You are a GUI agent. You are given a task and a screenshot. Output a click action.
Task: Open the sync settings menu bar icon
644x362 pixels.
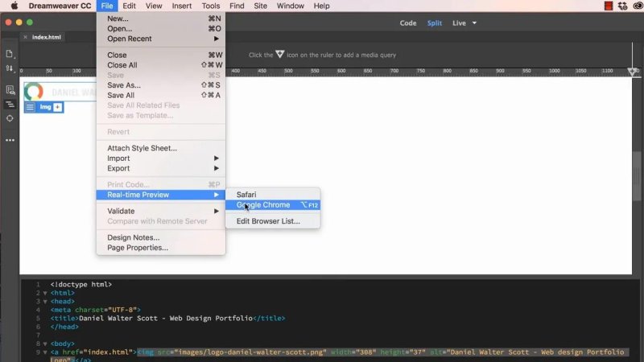coord(622,6)
